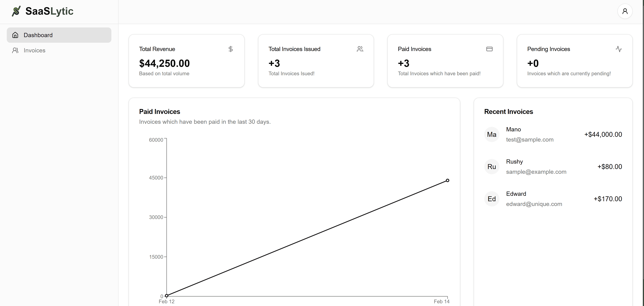Screen dimensions: 644x306
Task: Select the Ma avatar for Mano
Action: pyautogui.click(x=492, y=134)
